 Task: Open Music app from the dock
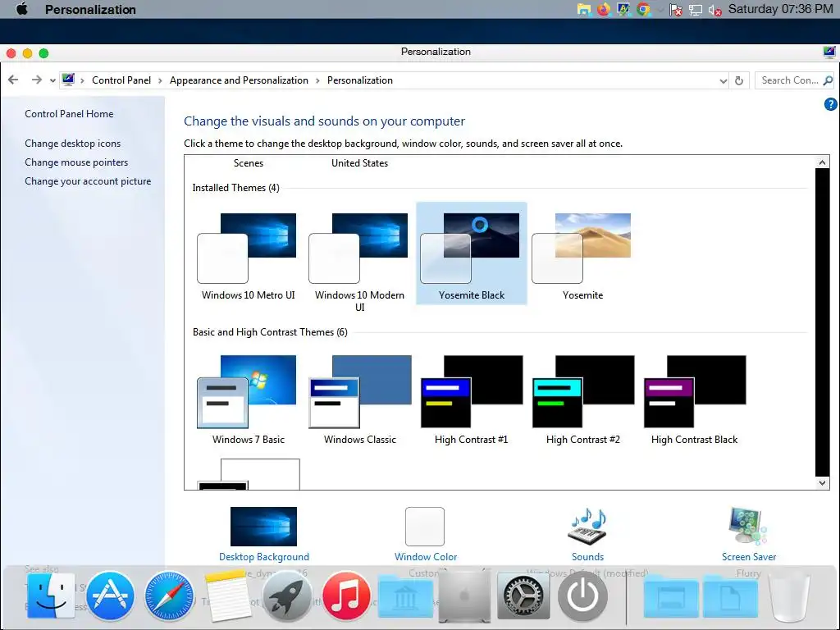[x=346, y=596]
